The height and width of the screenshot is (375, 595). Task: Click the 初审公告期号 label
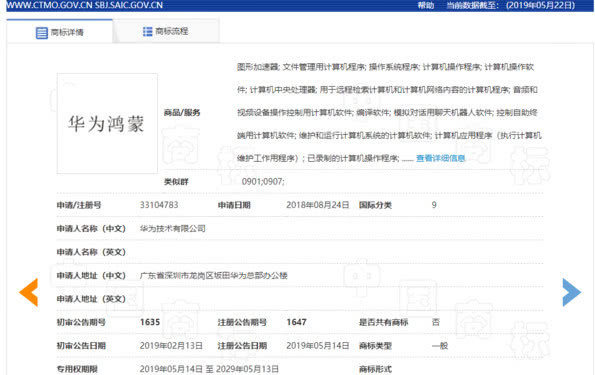coord(81,323)
